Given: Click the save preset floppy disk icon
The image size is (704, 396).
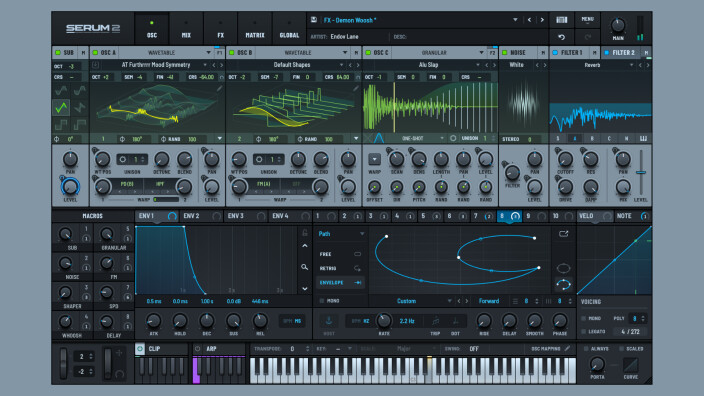Looking at the screenshot, I should (314, 20).
